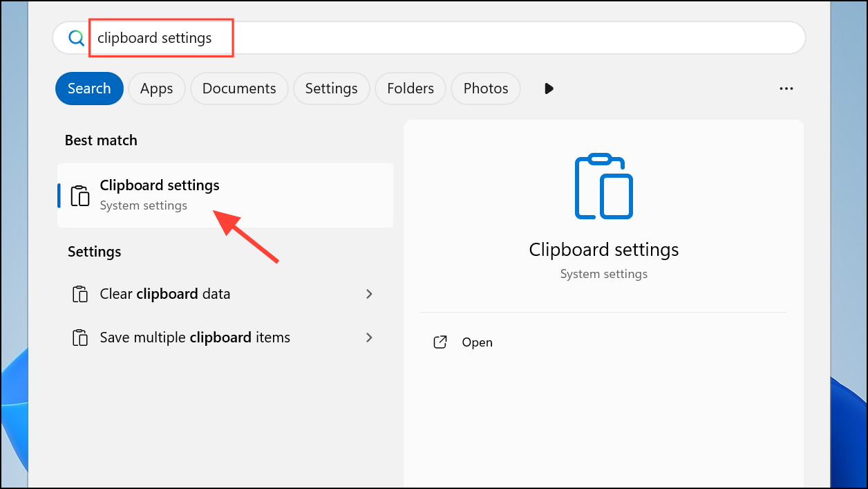Image resolution: width=868 pixels, height=489 pixels.
Task: Open Clipboard settings best match result
Action: pyautogui.click(x=225, y=195)
